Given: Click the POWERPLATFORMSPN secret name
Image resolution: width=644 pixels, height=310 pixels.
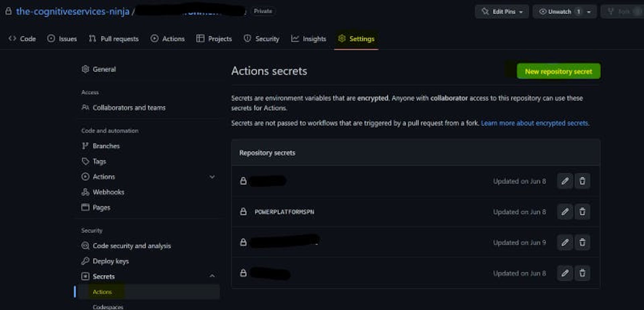Looking at the screenshot, I should click(284, 212).
